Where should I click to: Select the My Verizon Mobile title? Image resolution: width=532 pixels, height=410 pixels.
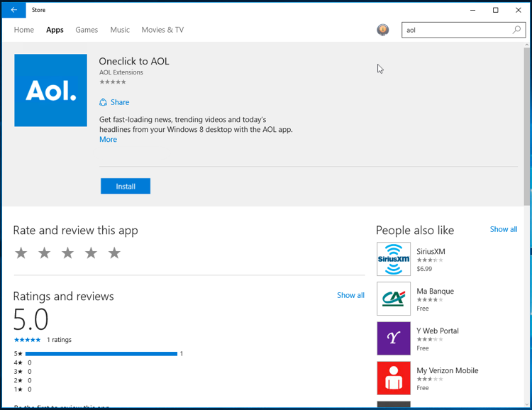coord(447,370)
